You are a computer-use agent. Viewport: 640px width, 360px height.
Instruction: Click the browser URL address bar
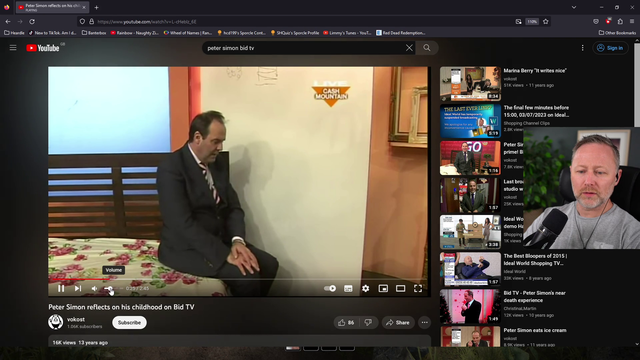pyautogui.click(x=302, y=22)
